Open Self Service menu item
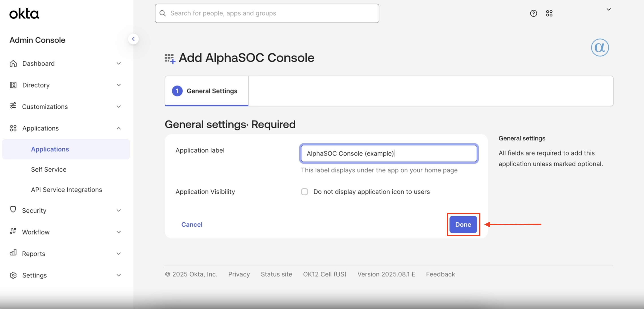The image size is (644, 309). [49, 169]
